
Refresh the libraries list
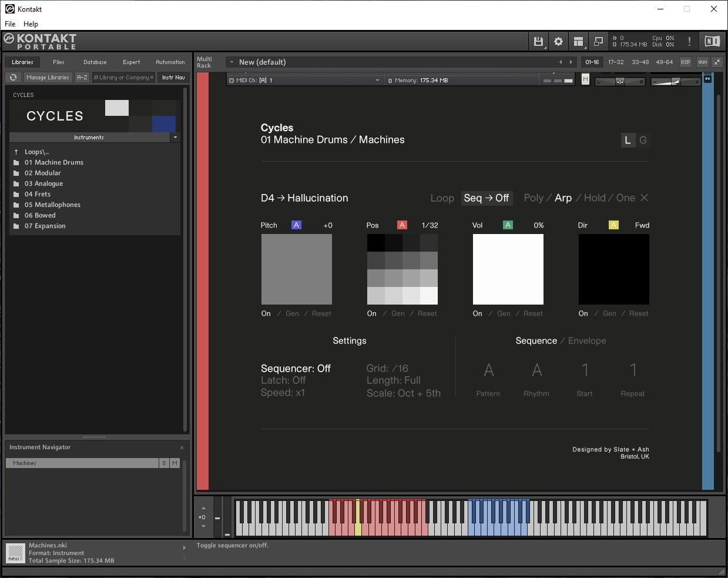tap(13, 77)
